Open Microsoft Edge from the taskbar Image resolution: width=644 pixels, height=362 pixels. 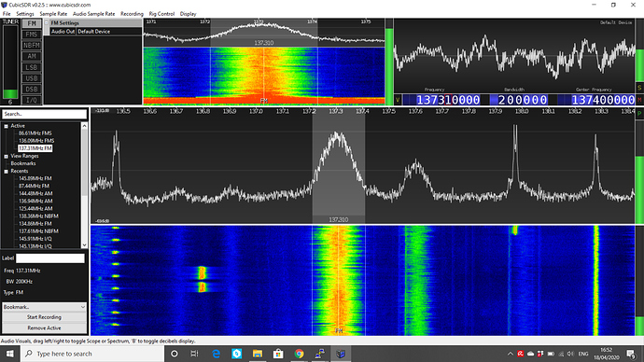tap(216, 354)
